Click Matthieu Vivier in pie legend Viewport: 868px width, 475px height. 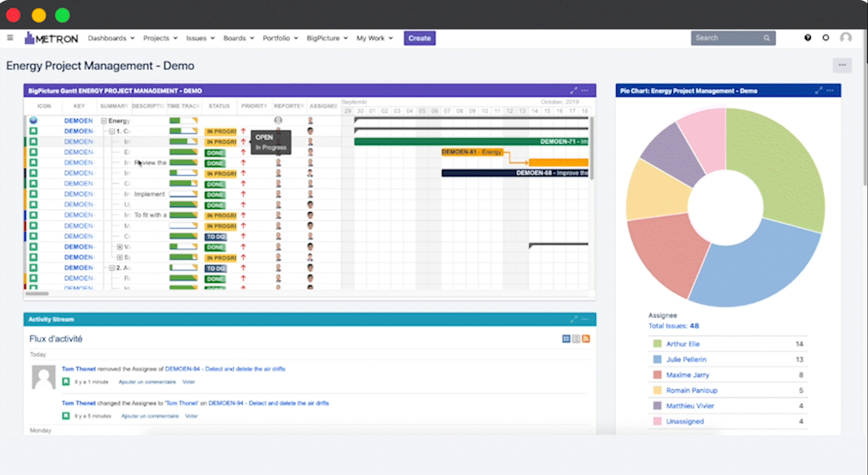[690, 406]
